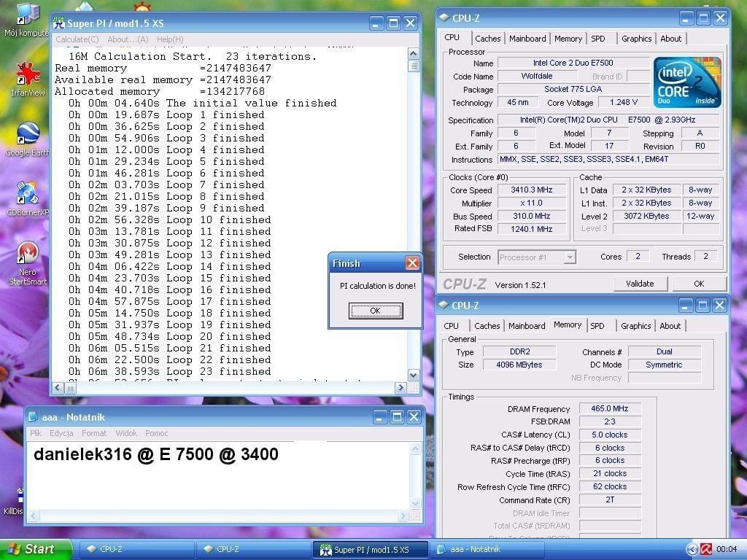Open the Edycja menu in Notatnik
The image size is (747, 560).
click(61, 433)
